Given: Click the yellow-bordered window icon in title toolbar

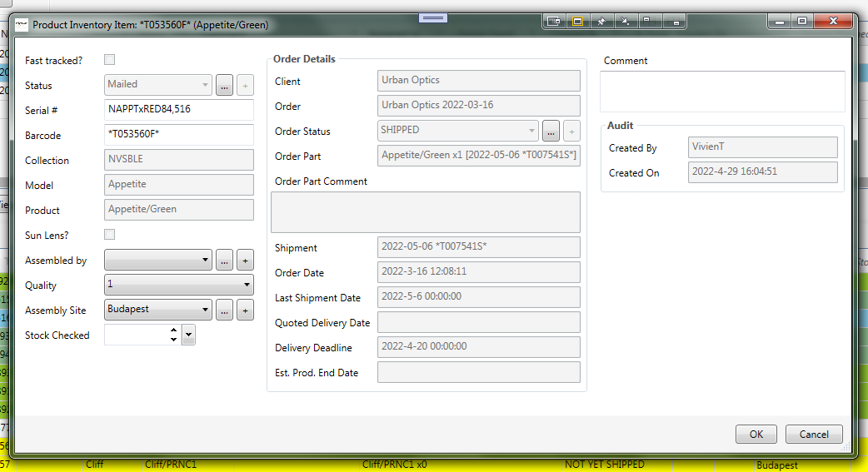Looking at the screenshot, I should (x=576, y=22).
